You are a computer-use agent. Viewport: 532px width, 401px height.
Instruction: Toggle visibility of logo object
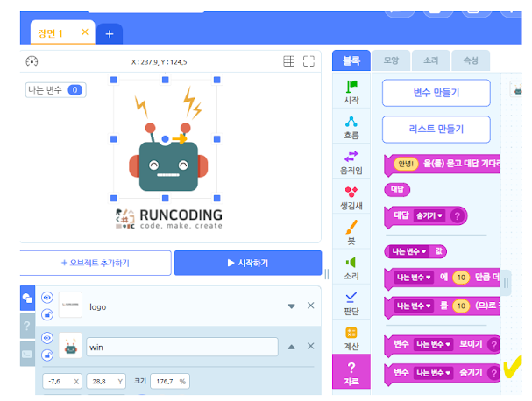(47, 298)
